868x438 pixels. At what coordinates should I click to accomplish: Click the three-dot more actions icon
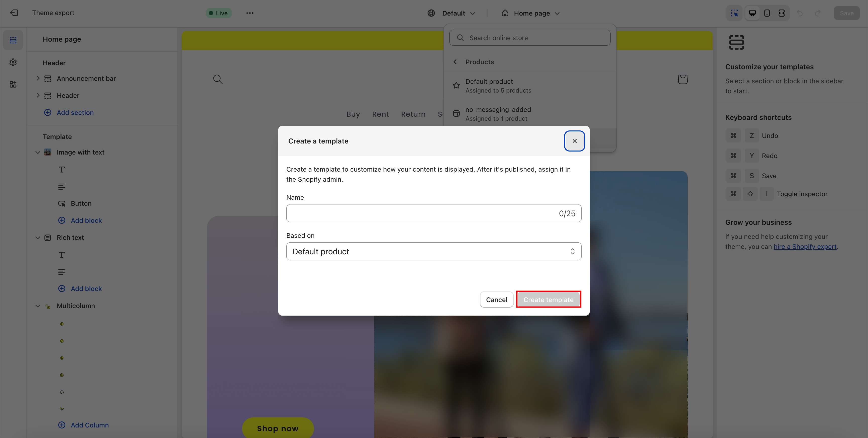click(x=250, y=13)
